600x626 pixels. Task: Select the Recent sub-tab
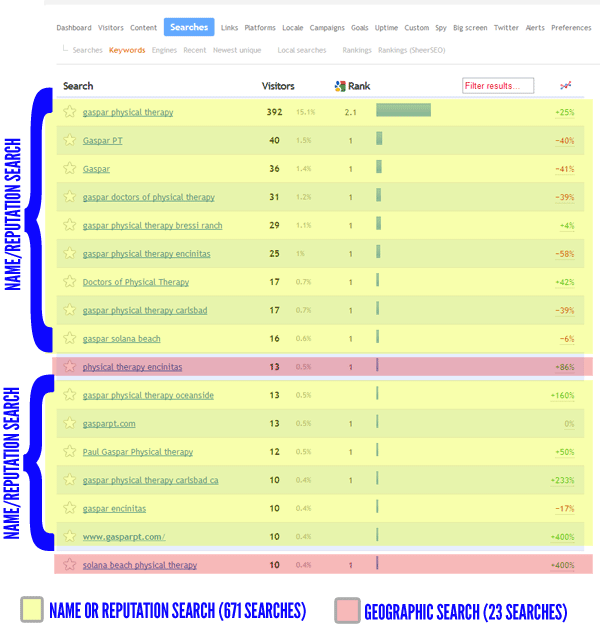coord(195,50)
